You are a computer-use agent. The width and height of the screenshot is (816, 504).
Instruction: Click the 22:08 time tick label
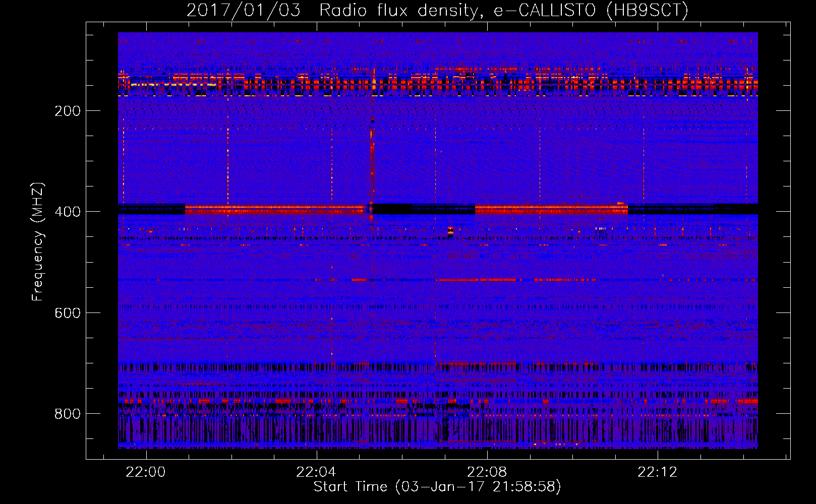coord(487,472)
